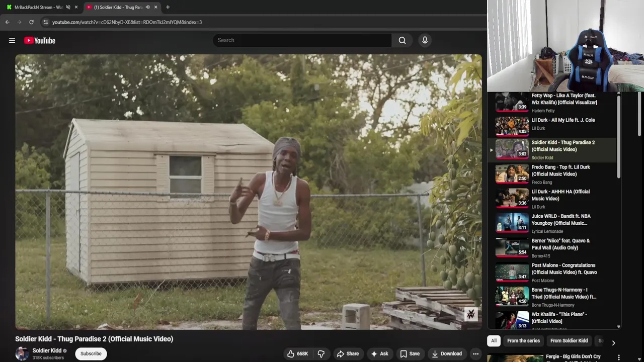
Task: Open the Soldier Kidd channel name link
Action: (47, 350)
